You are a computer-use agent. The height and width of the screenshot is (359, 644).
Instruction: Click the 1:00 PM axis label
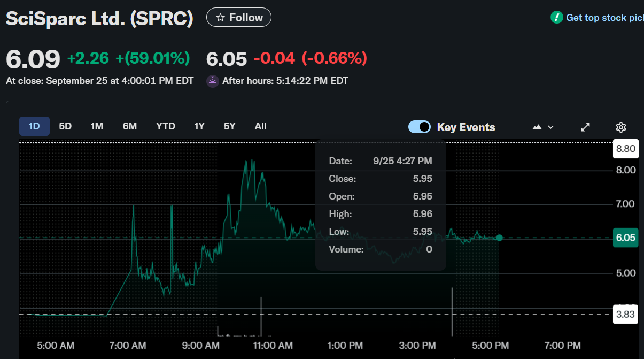(x=345, y=346)
